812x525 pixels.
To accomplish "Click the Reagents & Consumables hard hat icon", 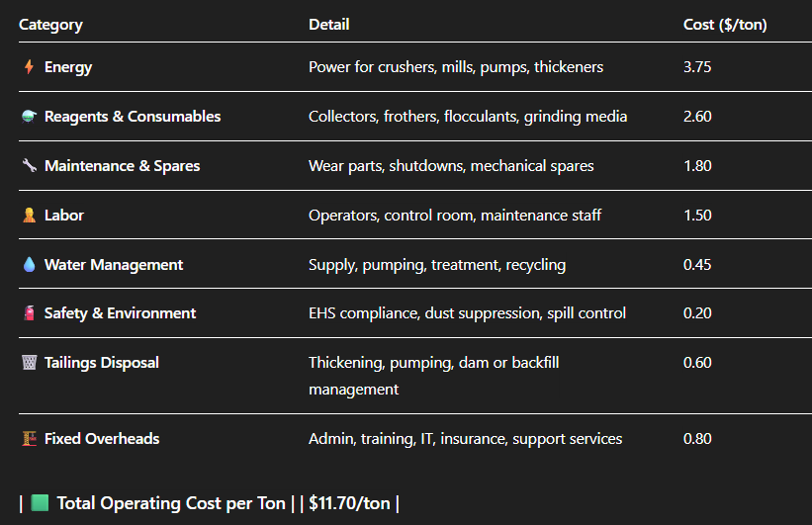I will click(28, 117).
